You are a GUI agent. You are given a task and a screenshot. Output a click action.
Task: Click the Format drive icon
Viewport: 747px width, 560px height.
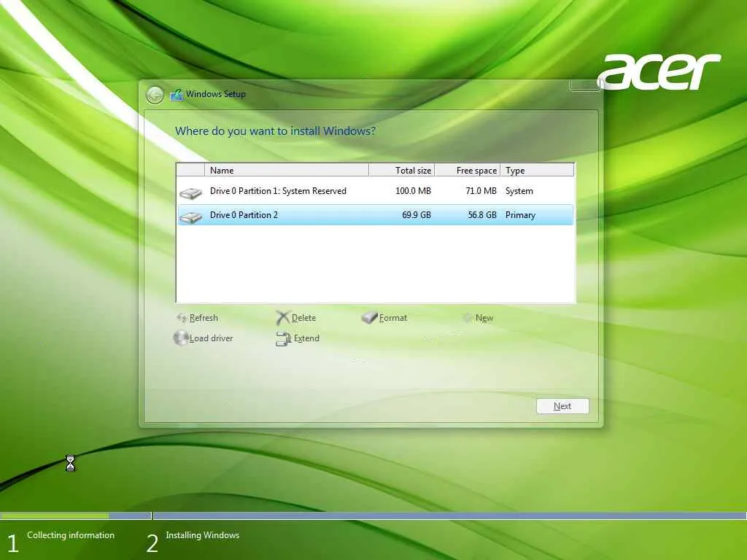[x=369, y=317]
